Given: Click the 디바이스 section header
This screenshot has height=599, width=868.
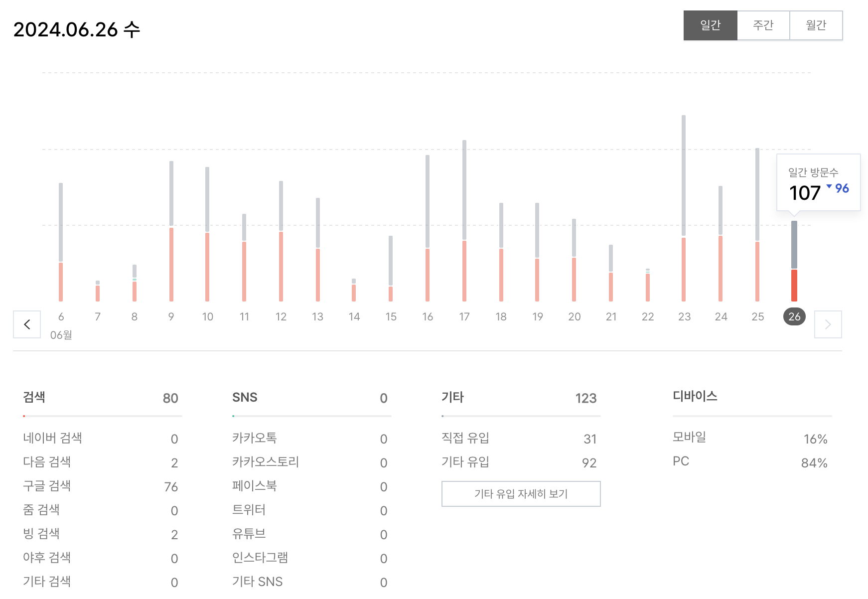Looking at the screenshot, I should (695, 396).
